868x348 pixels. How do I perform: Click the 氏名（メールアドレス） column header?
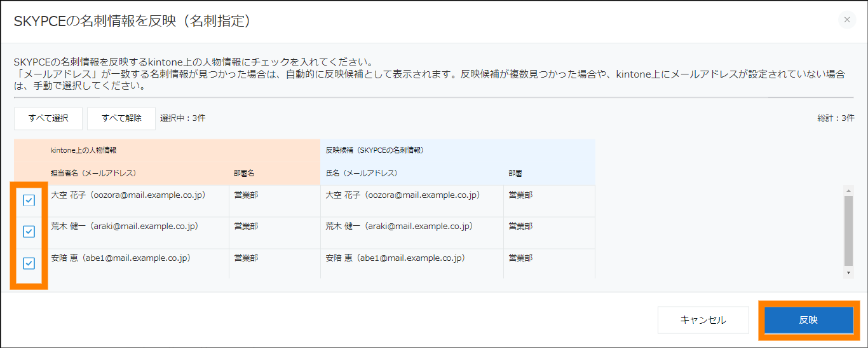pyautogui.click(x=362, y=173)
